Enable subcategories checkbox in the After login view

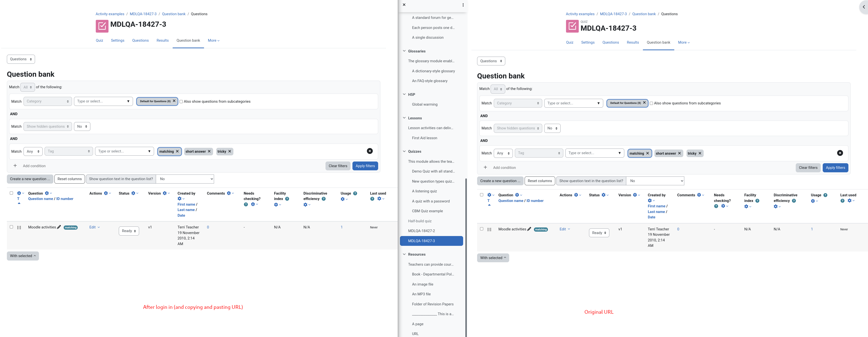[x=181, y=101]
